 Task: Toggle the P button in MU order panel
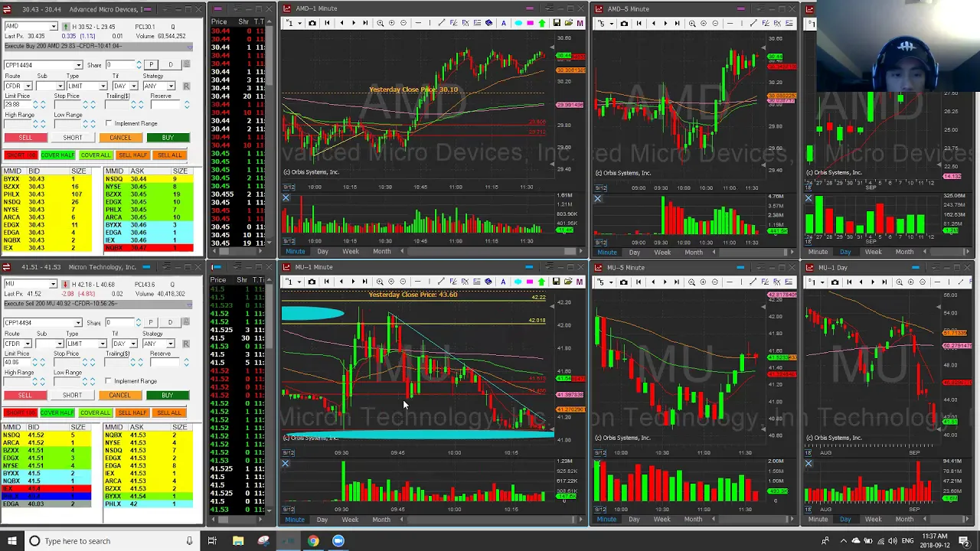(151, 322)
